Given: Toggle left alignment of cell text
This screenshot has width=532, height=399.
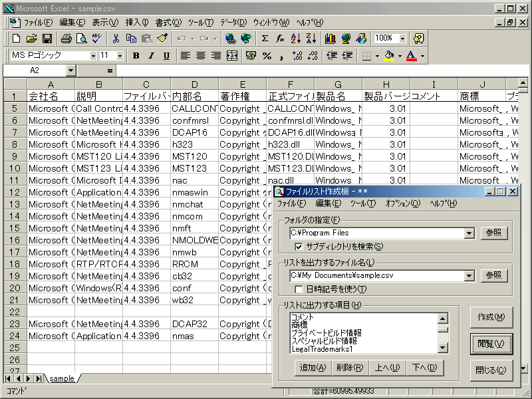Looking at the screenshot, I should (186, 56).
